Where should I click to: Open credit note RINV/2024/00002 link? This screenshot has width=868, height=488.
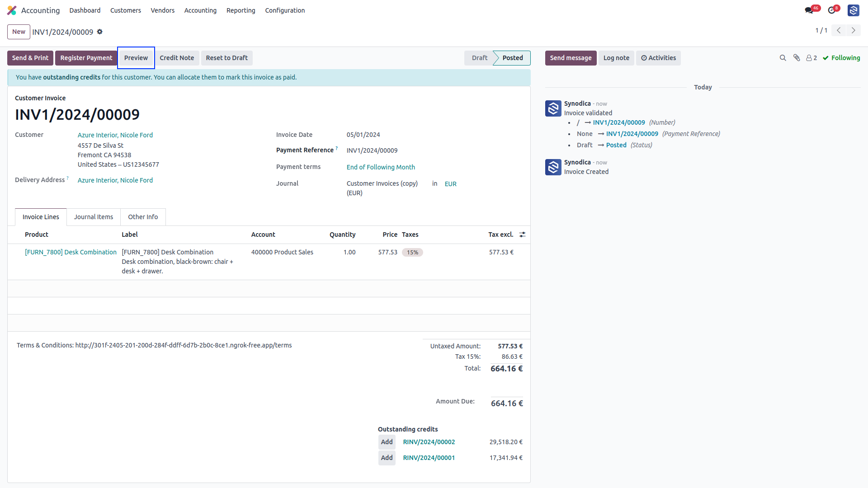coord(429,442)
